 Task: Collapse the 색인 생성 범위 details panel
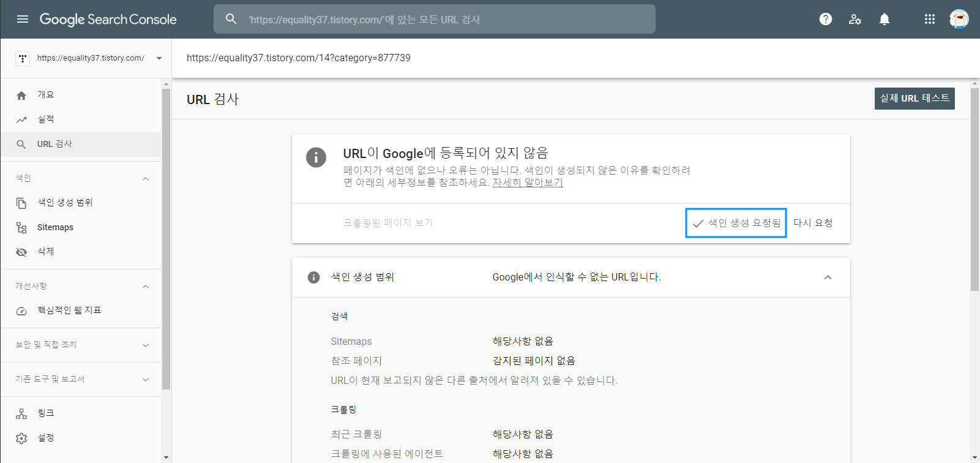click(828, 277)
